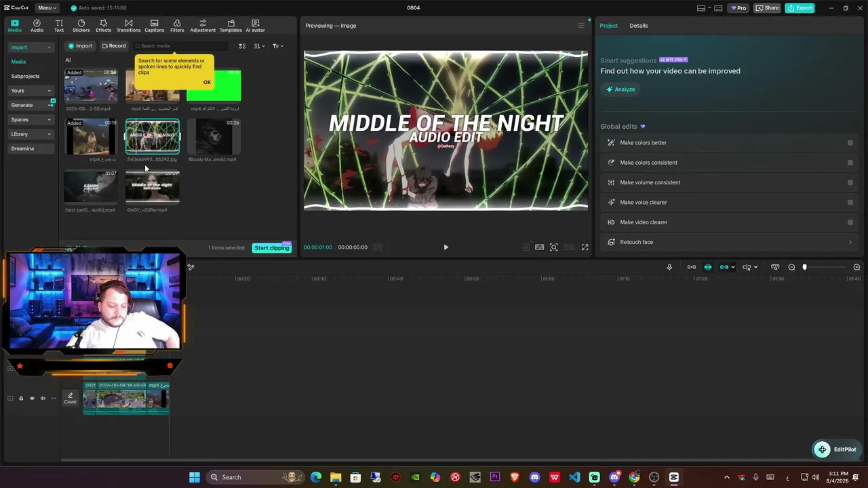Toggle Make colors consistent option
Screen dimensions: 868x488
(x=850, y=163)
